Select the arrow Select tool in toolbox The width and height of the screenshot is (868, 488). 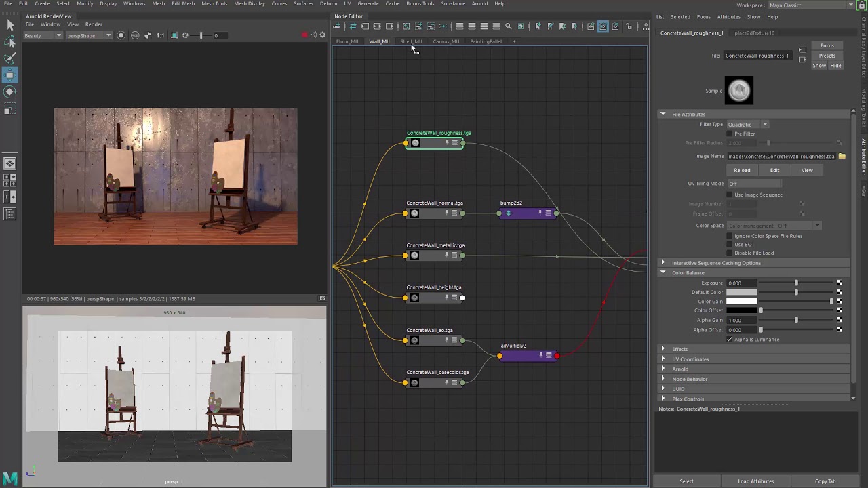click(x=10, y=25)
